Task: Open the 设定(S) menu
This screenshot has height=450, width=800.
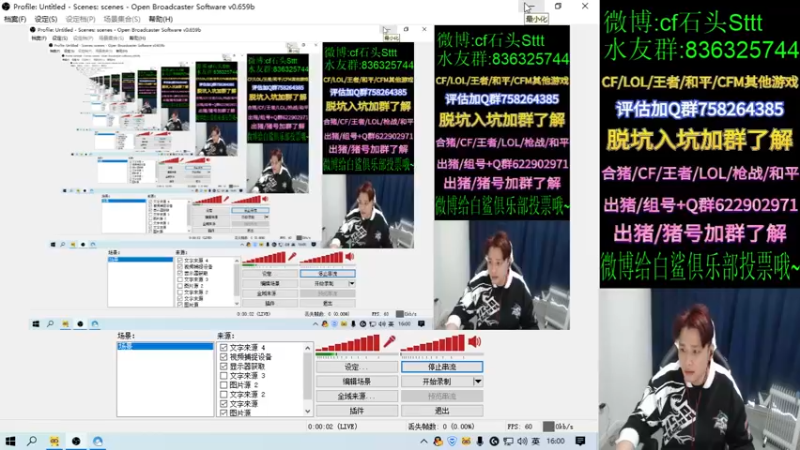Action: 46,19
